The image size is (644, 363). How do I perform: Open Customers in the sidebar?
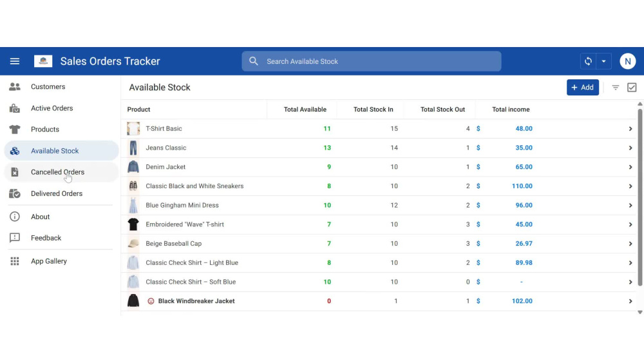click(x=61, y=87)
